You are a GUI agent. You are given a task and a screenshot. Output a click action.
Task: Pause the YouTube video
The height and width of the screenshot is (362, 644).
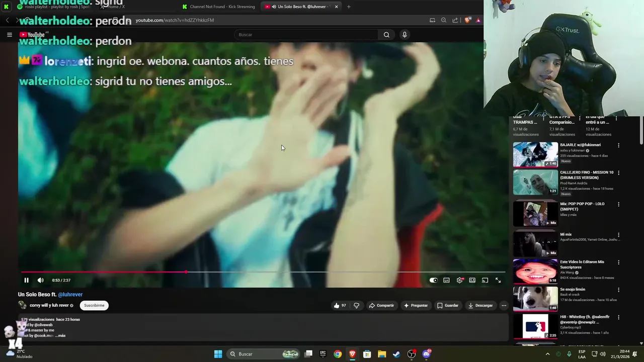coord(26,280)
